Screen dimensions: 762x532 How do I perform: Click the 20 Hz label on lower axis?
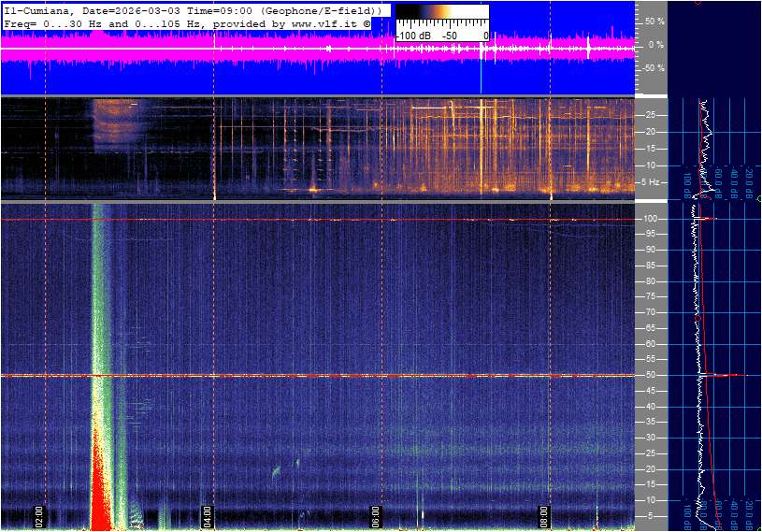point(650,469)
